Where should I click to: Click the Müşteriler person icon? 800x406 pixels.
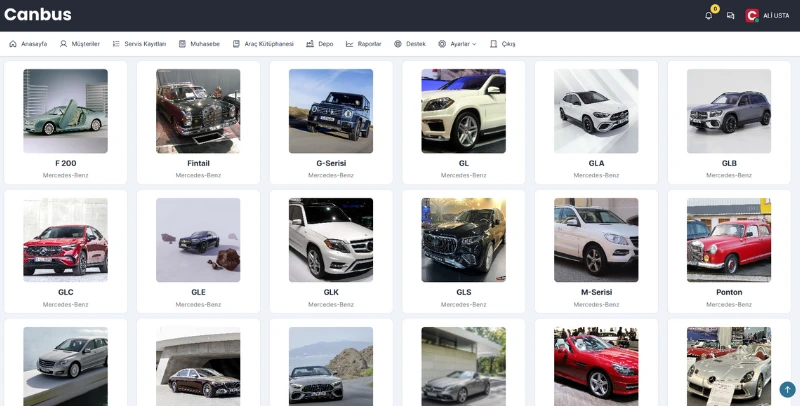click(x=63, y=44)
